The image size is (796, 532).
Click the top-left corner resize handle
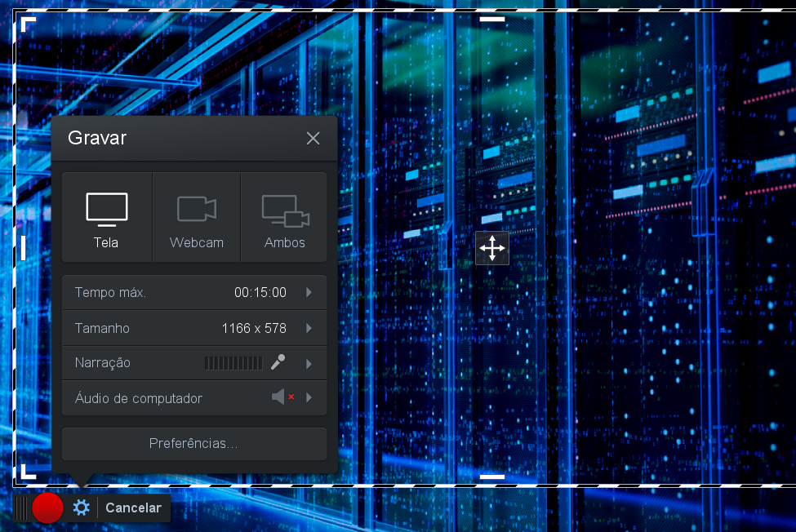pyautogui.click(x=27, y=23)
